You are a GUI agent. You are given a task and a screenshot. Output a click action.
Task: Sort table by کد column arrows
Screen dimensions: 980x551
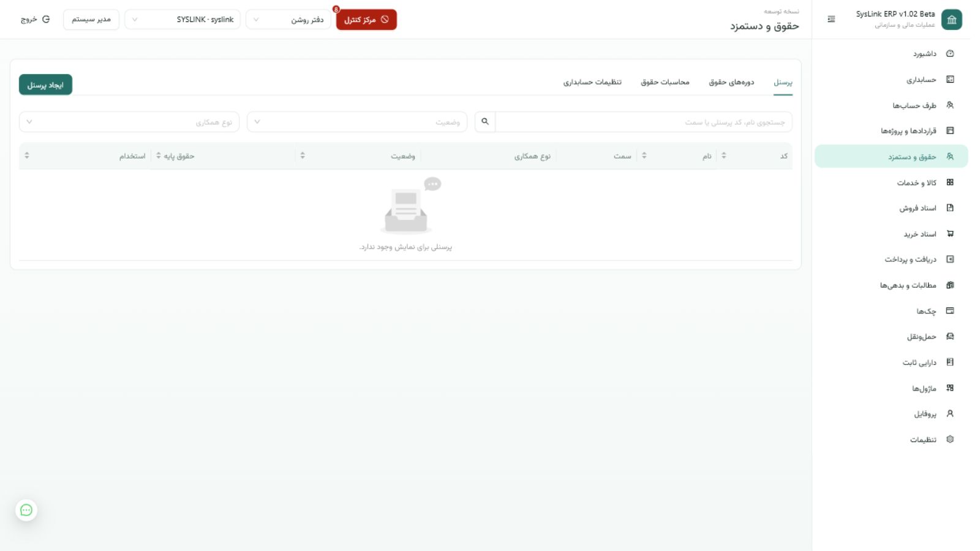coord(724,156)
